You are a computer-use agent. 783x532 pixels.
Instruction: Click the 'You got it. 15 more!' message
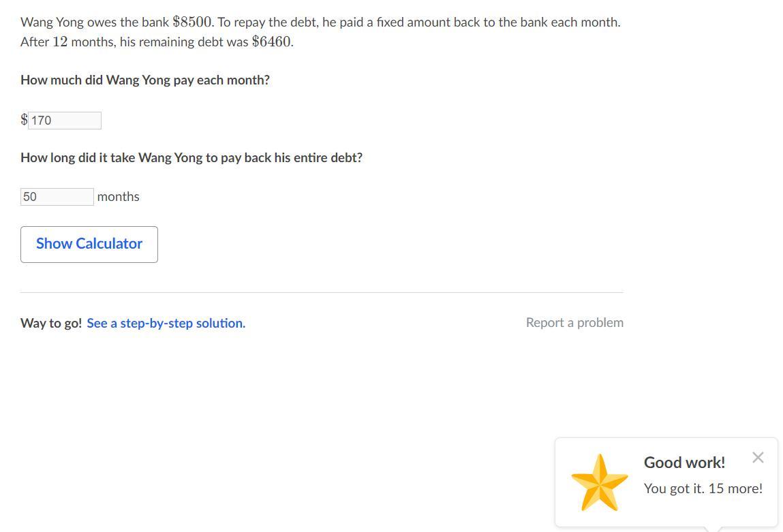click(x=703, y=488)
